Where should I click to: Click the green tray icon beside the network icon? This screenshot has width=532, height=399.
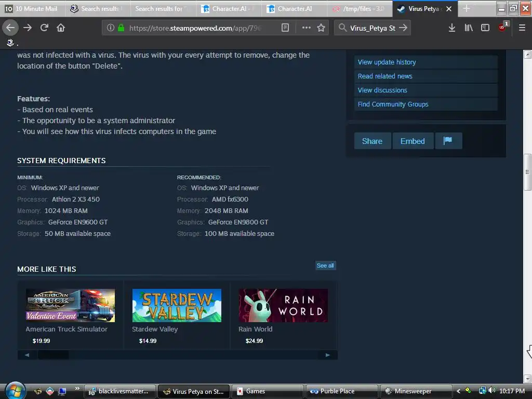point(468,391)
